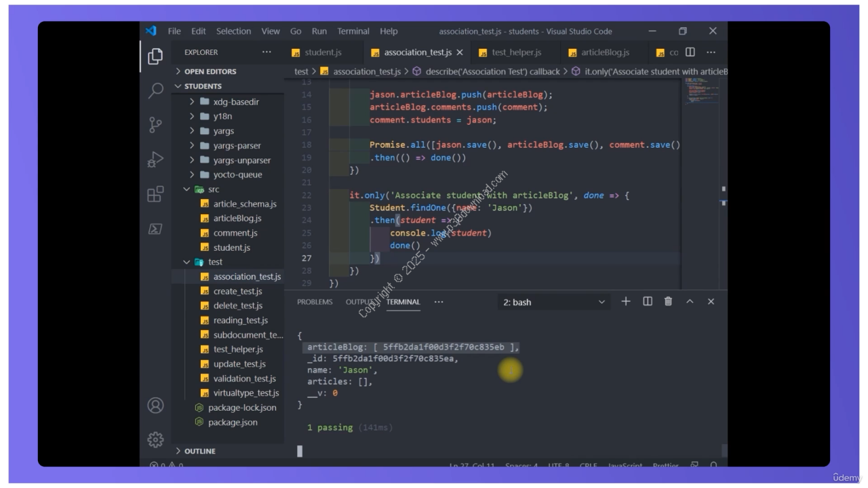The width and height of the screenshot is (868, 488).
Task: Expand the OUTLINE section
Action: tap(227, 451)
